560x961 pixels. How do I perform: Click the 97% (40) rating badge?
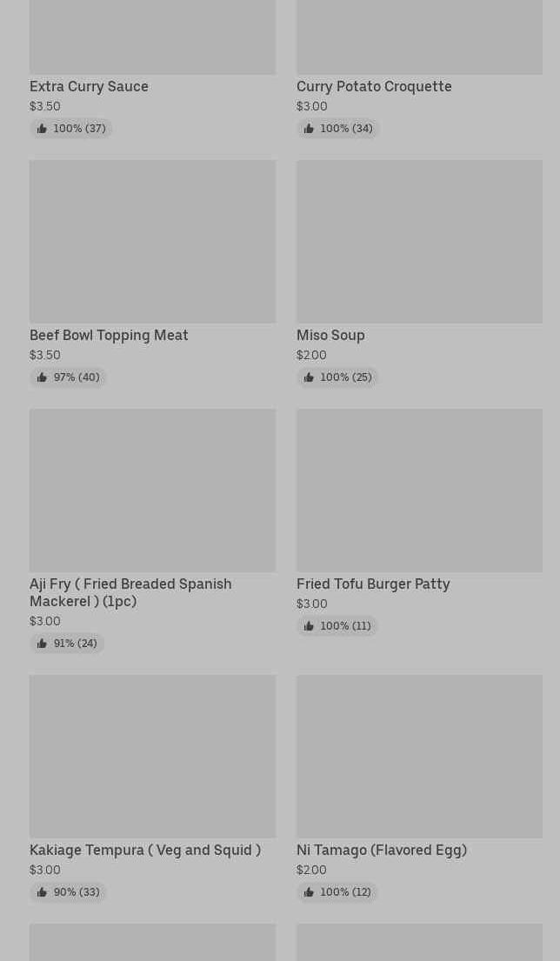(x=68, y=377)
